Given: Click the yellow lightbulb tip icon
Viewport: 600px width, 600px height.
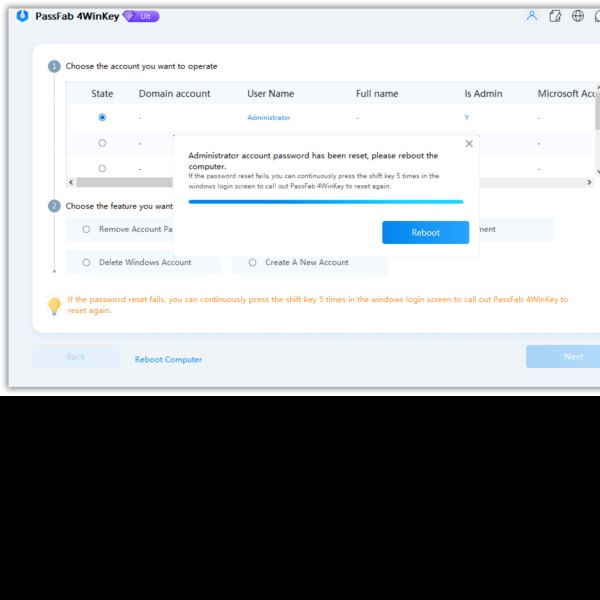Looking at the screenshot, I should coord(54,306).
